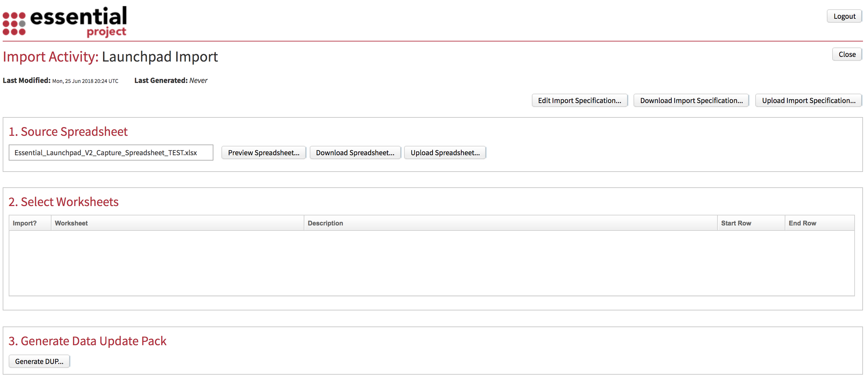Click the Essential Project logo
The height and width of the screenshot is (380, 868).
click(x=65, y=21)
